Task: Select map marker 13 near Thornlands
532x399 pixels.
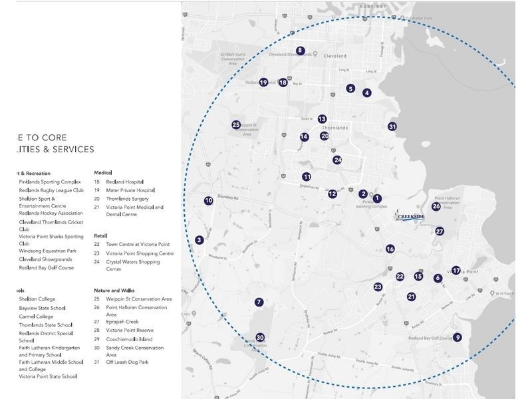Action: [322, 118]
